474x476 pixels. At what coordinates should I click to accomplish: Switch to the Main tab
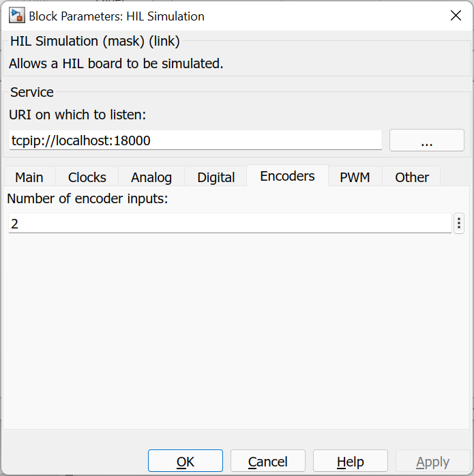coord(29,177)
